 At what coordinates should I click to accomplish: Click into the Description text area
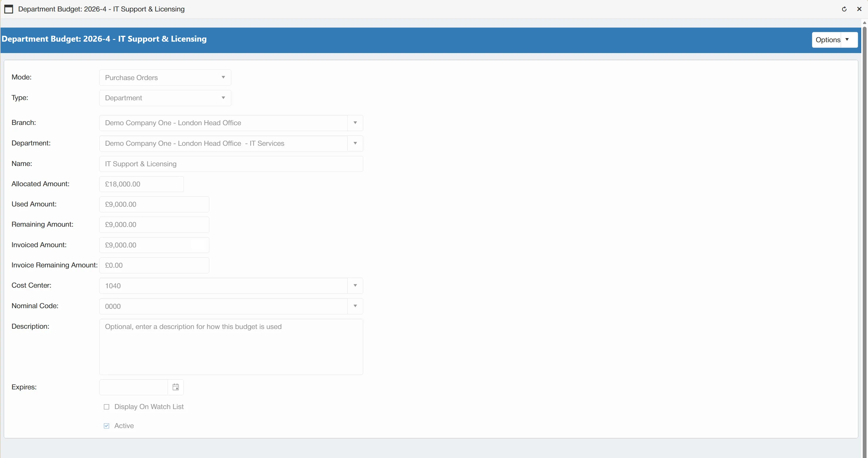point(231,347)
